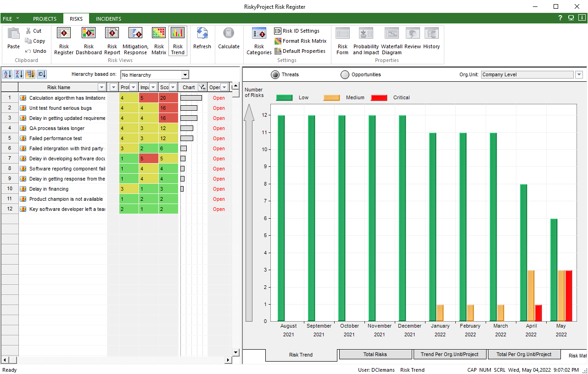Switch to Risk Matrix view

[159, 40]
